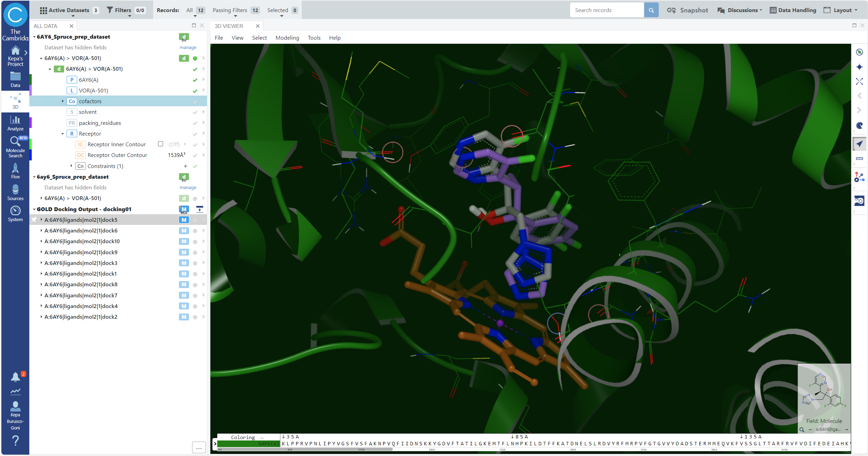Click manage link for 6AY6_Spruce_prep_dataset
Image resolution: width=868 pixels, height=456 pixels.
point(188,47)
